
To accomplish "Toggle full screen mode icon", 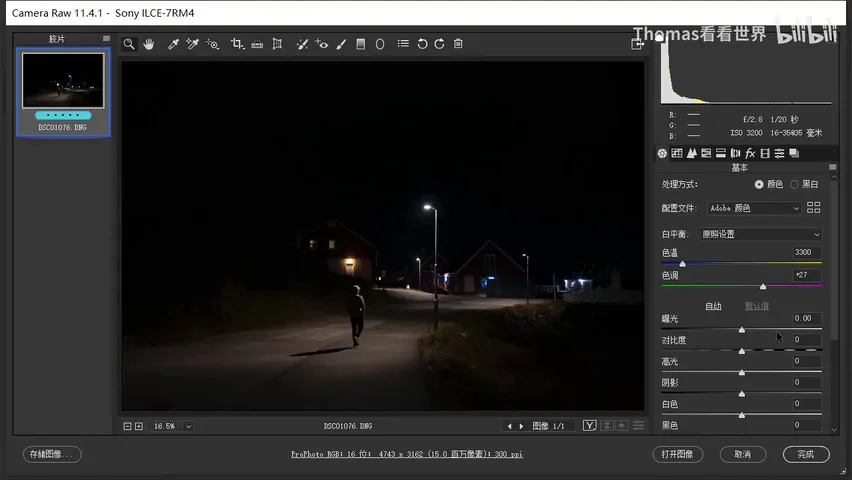I will pos(637,44).
